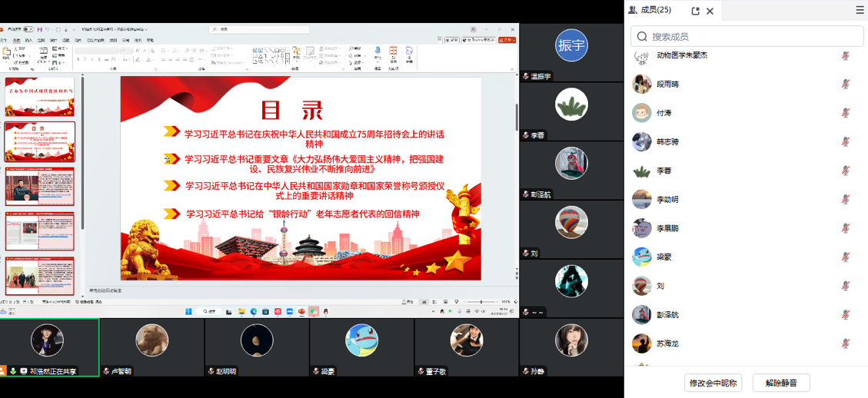Click the Windows Start button in taskbar

(188, 312)
